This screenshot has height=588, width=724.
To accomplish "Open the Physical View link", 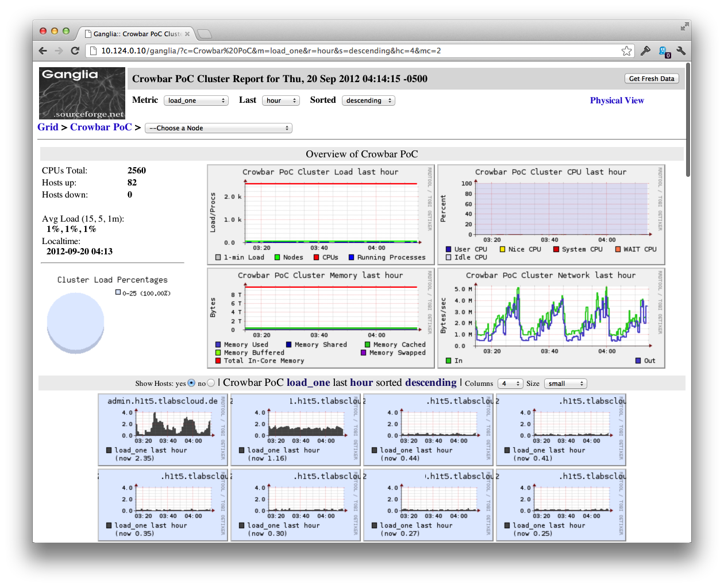I will pos(617,100).
